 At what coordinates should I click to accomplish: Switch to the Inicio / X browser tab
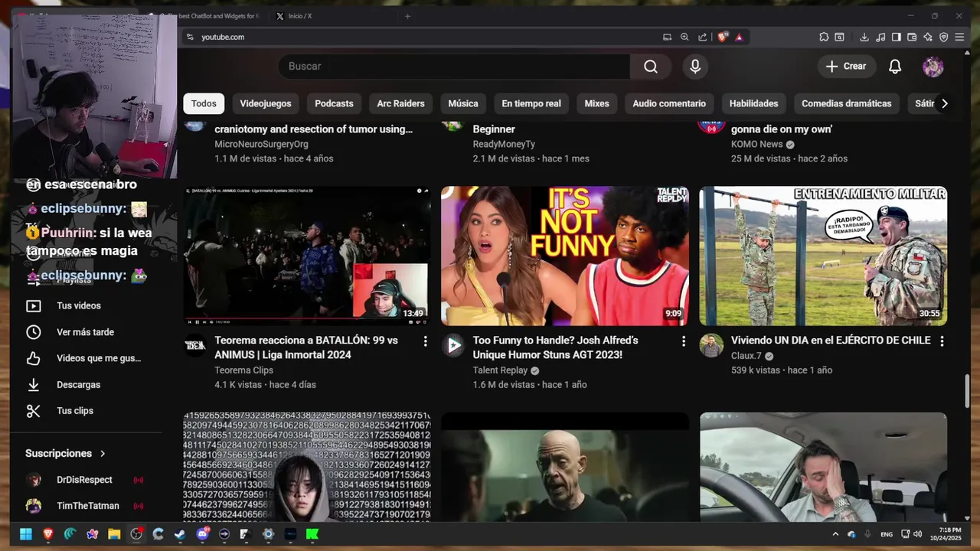point(299,16)
